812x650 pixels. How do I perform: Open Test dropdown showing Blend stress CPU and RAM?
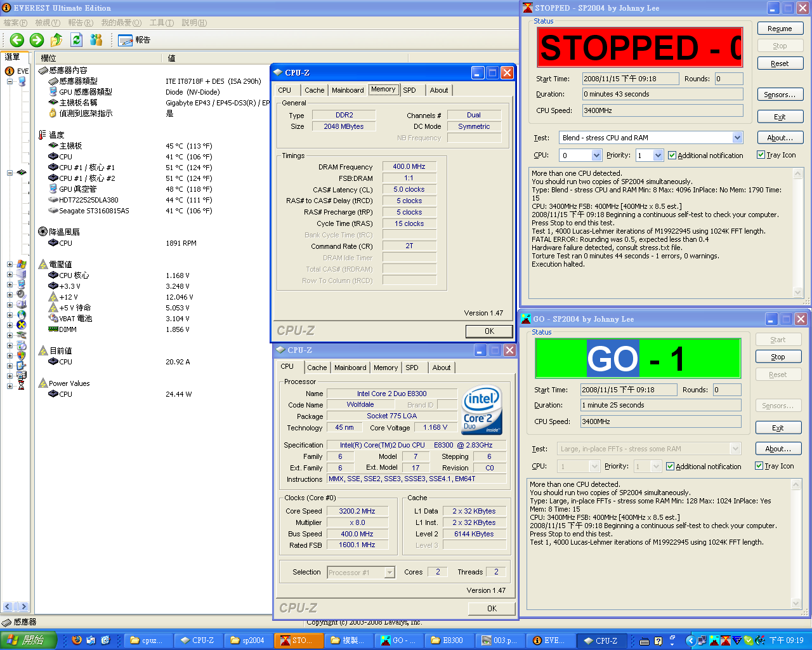click(x=737, y=138)
